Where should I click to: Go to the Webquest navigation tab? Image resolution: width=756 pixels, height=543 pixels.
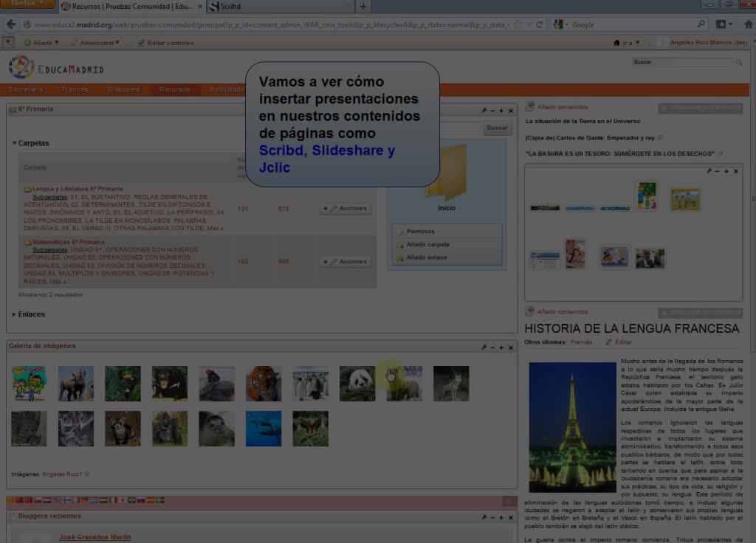click(124, 89)
